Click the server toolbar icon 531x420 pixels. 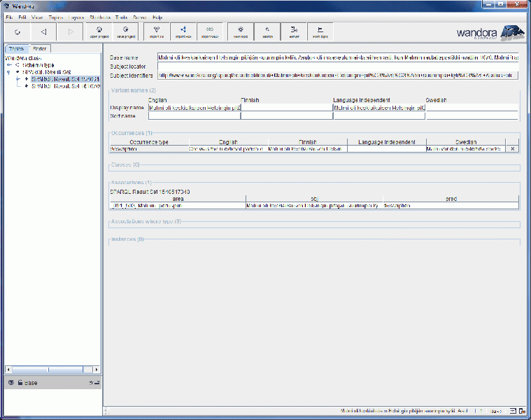pyautogui.click(x=294, y=31)
